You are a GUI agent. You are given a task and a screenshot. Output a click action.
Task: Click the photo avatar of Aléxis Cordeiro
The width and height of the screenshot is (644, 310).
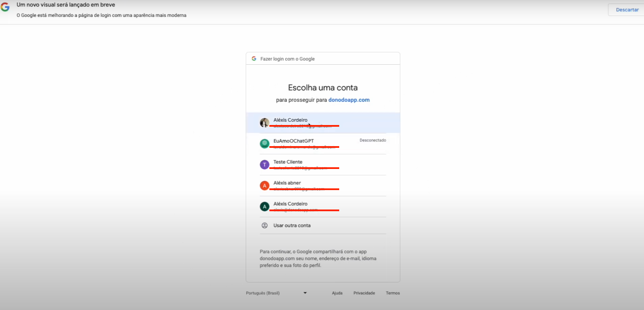coord(264,123)
